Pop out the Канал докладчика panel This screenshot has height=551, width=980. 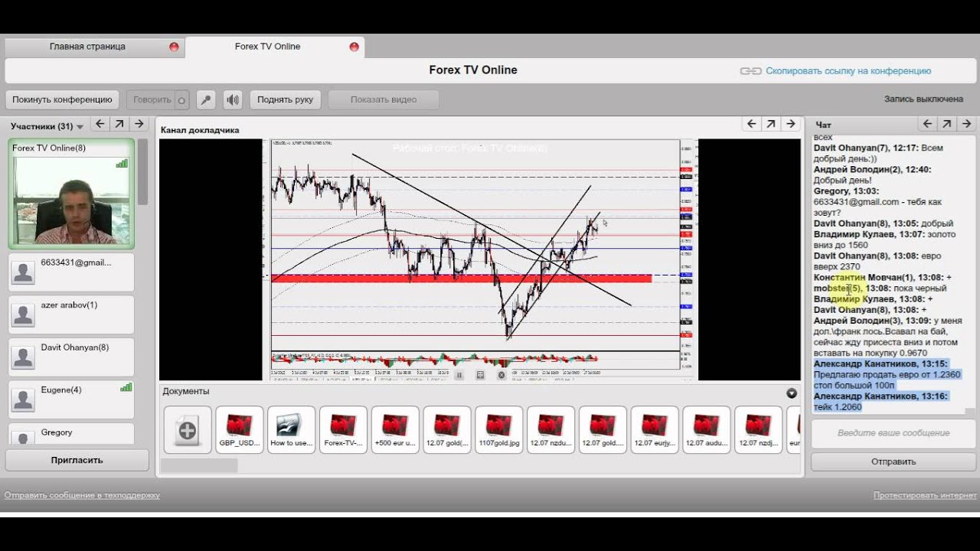pos(771,124)
